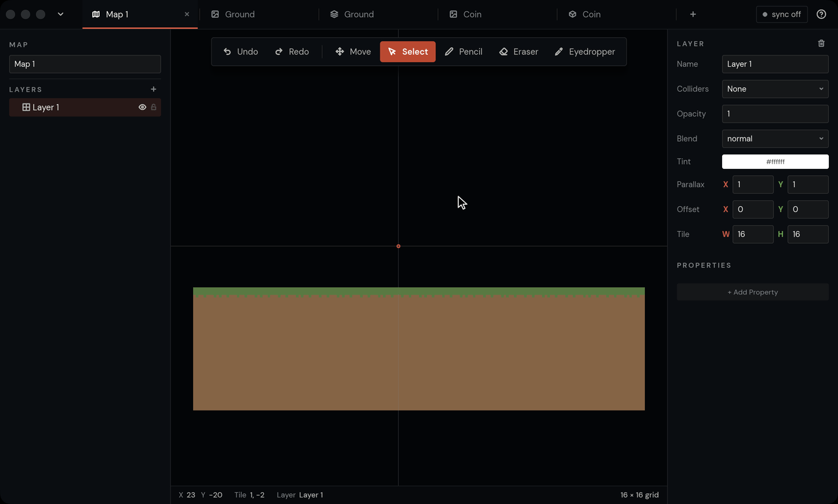Viewport: 838px width, 504px height.
Task: Switch to the Map 1 tab
Action: click(x=139, y=14)
